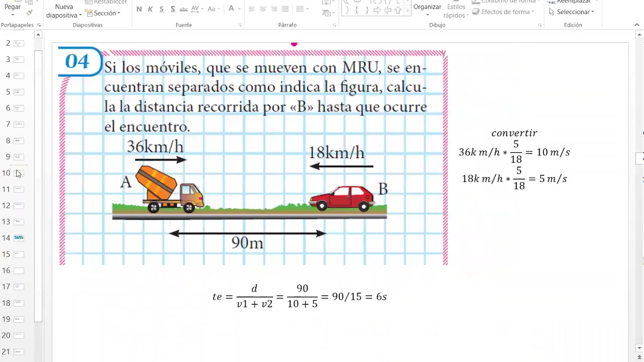Select slide 19 thumbnail

(x=19, y=319)
